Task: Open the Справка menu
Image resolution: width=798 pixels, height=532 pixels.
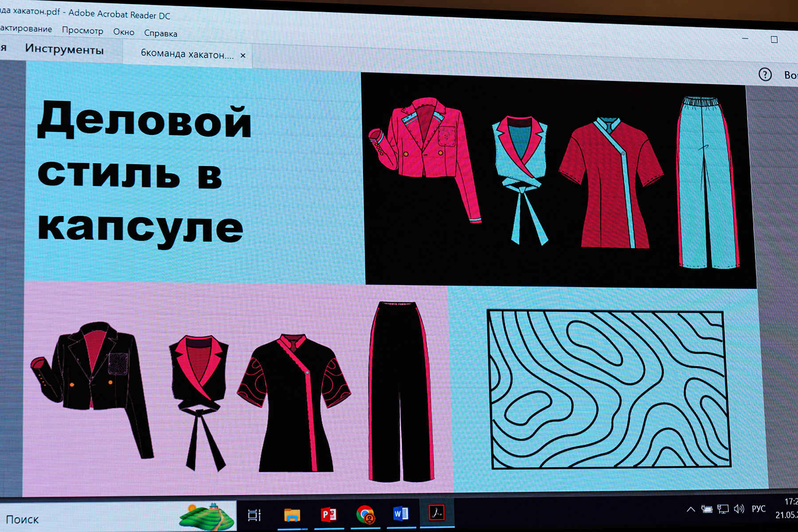Action: (160, 33)
